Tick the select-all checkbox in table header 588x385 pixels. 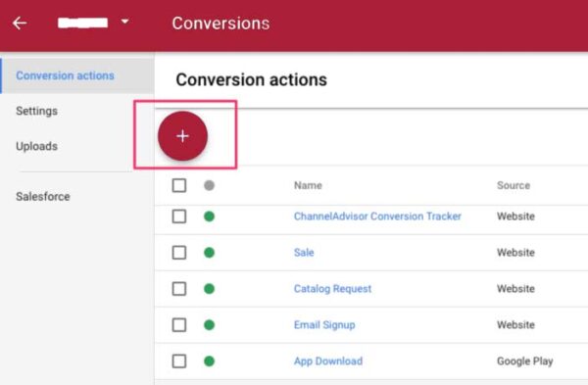click(x=179, y=185)
